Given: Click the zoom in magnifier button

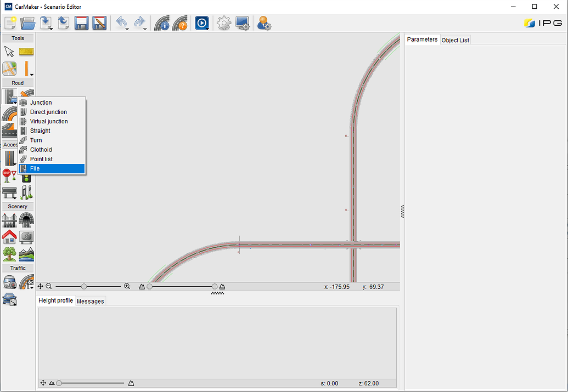Looking at the screenshot, I should pyautogui.click(x=127, y=286).
